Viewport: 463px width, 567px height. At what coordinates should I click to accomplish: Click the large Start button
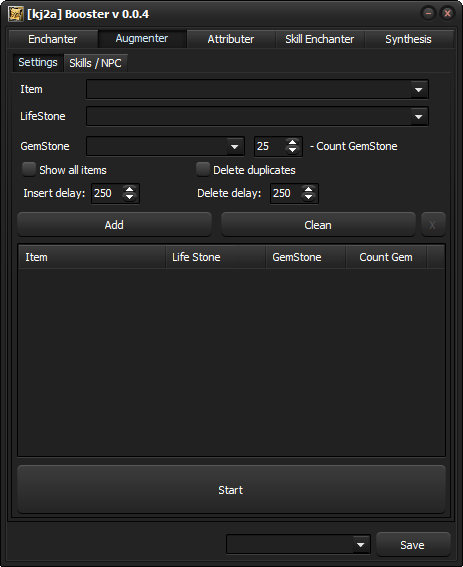[231, 490]
